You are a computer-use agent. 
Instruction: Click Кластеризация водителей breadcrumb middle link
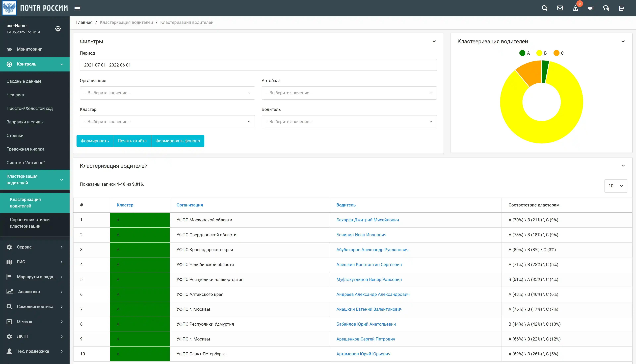click(x=126, y=22)
